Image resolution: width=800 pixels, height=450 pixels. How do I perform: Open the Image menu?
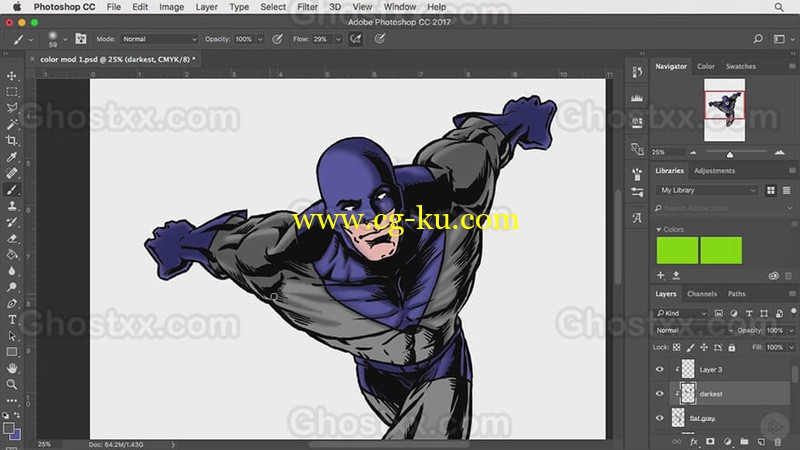point(171,7)
